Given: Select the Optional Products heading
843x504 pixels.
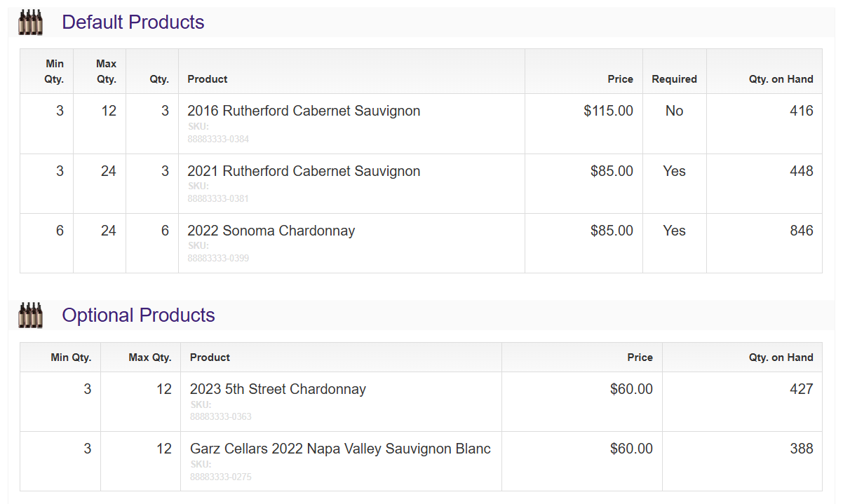Looking at the screenshot, I should (x=138, y=315).
